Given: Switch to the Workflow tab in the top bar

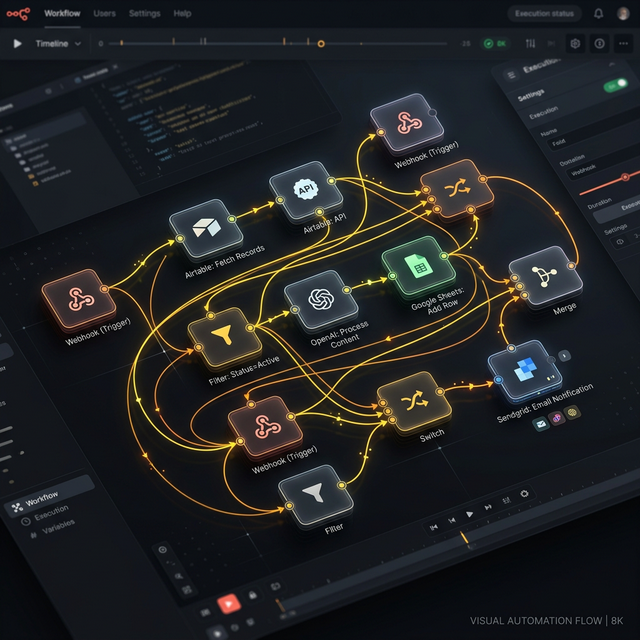Looking at the screenshot, I should (x=62, y=13).
